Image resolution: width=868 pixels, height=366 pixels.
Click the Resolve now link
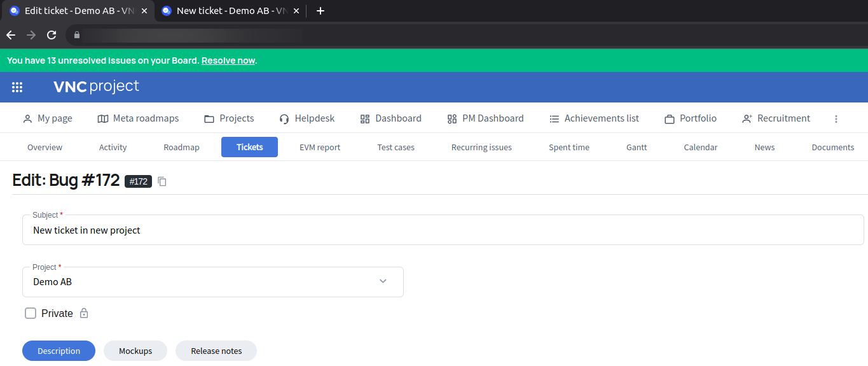pos(228,60)
